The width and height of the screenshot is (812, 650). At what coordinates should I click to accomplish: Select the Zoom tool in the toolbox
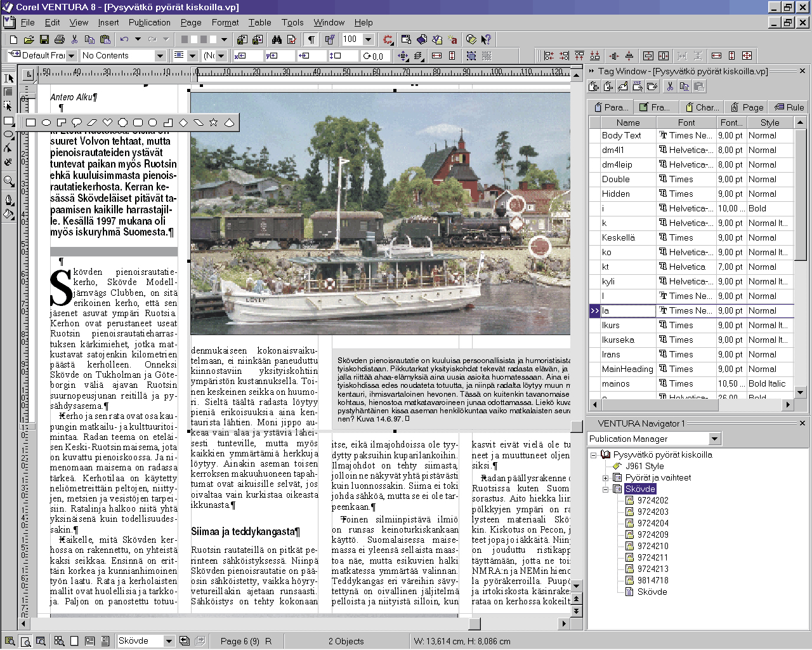tap(8, 180)
